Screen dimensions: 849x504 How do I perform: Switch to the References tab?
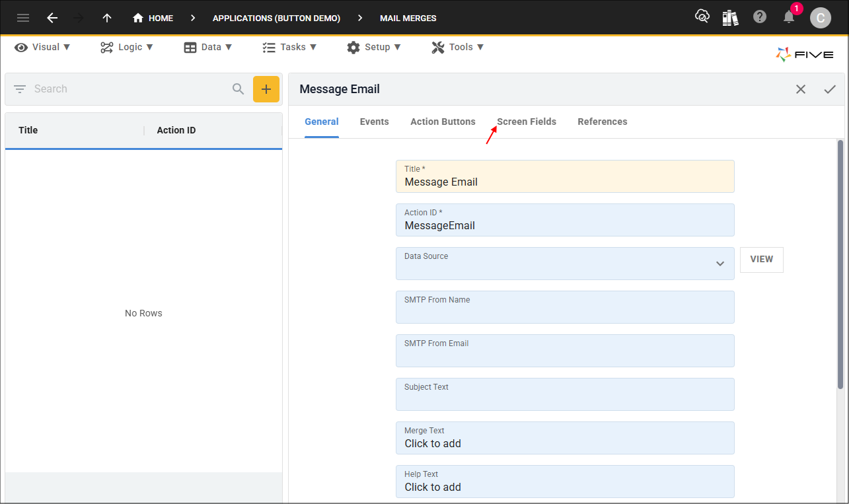click(x=603, y=122)
